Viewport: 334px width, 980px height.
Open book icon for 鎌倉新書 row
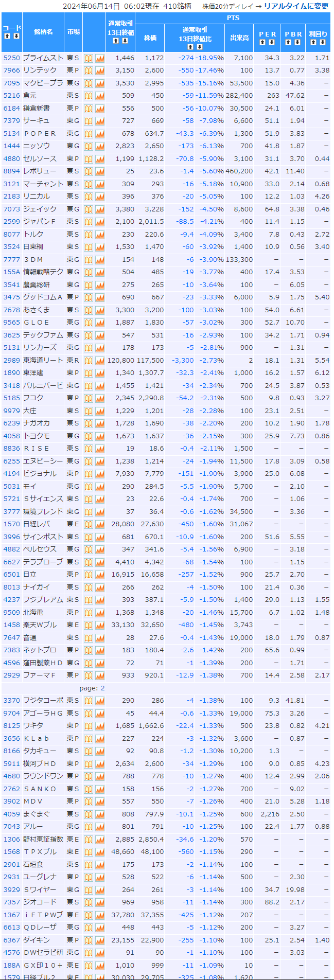[89, 109]
